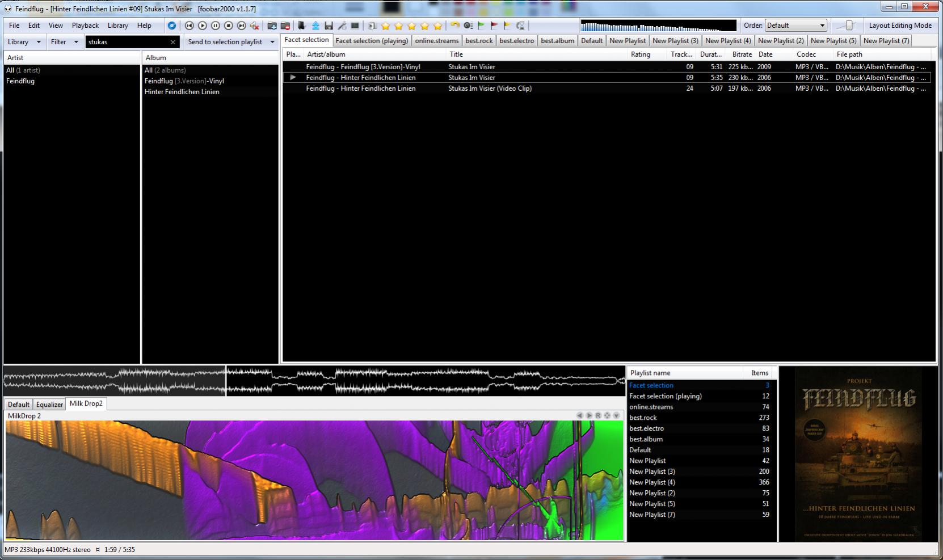Open the Edit menu
The width and height of the screenshot is (943, 560).
pyautogui.click(x=34, y=26)
